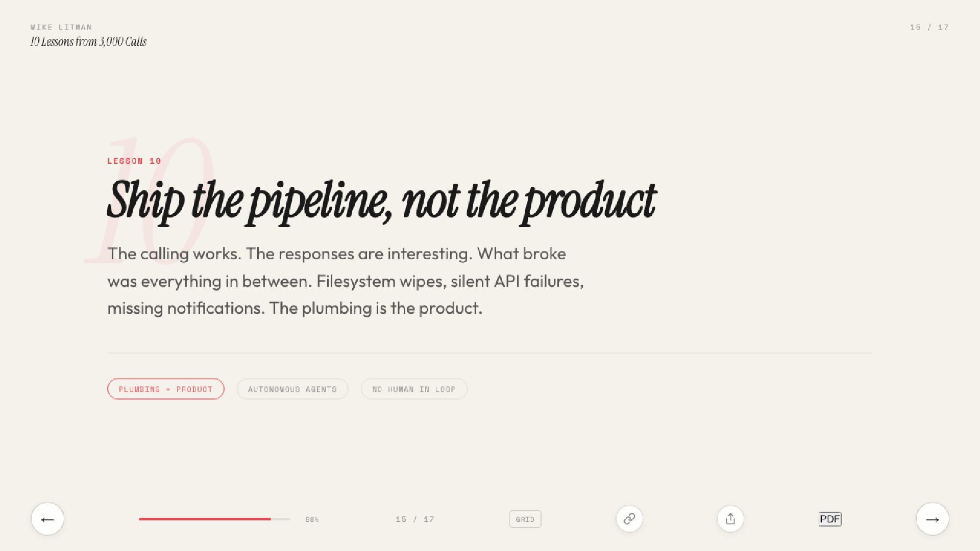Advance to next slide with right arrow

point(933,519)
